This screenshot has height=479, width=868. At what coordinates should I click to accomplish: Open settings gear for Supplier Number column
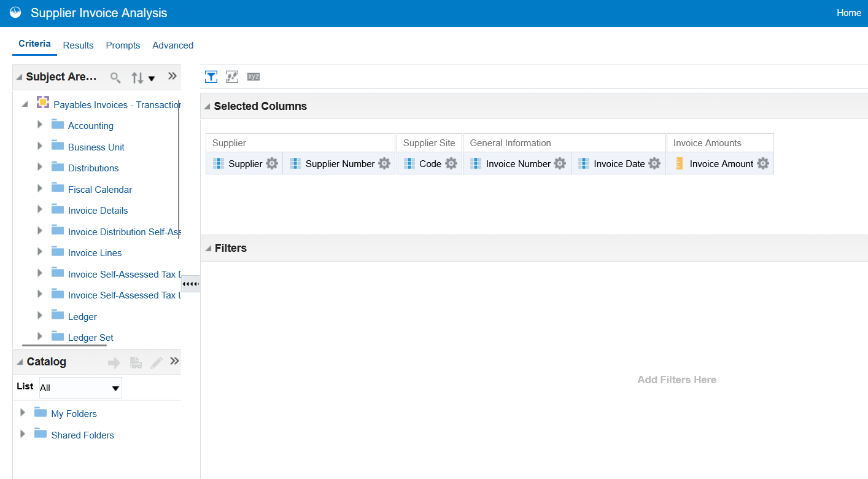tap(384, 164)
